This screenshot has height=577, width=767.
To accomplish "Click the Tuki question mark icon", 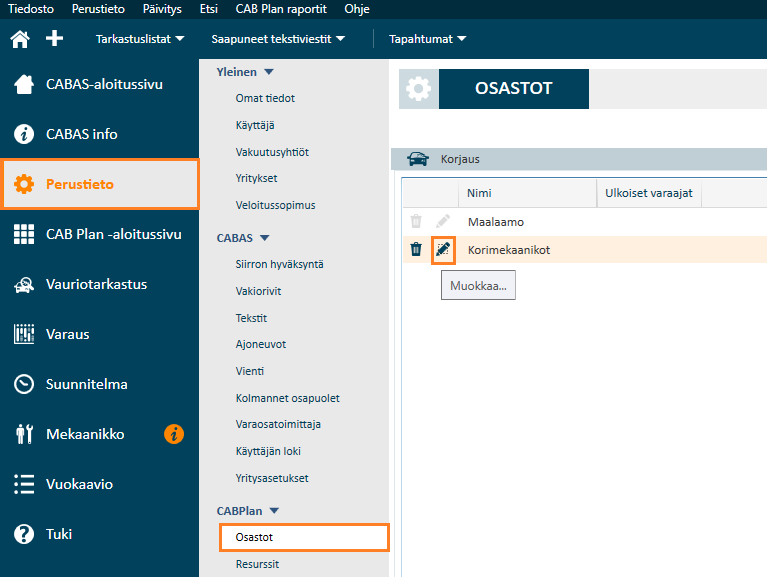I will click(24, 534).
